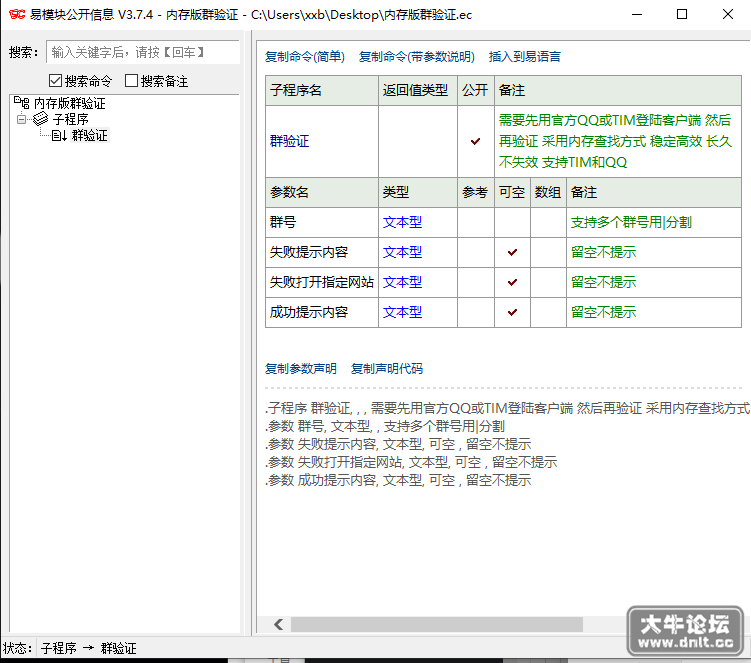
Task: Click 复制命令(简单) link
Action: click(305, 57)
